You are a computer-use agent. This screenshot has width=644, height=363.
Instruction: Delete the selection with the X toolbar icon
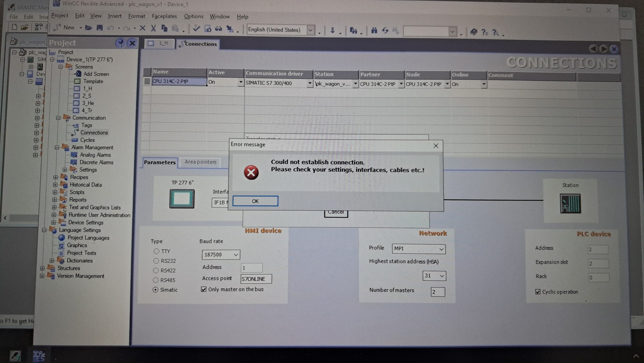tap(142, 28)
